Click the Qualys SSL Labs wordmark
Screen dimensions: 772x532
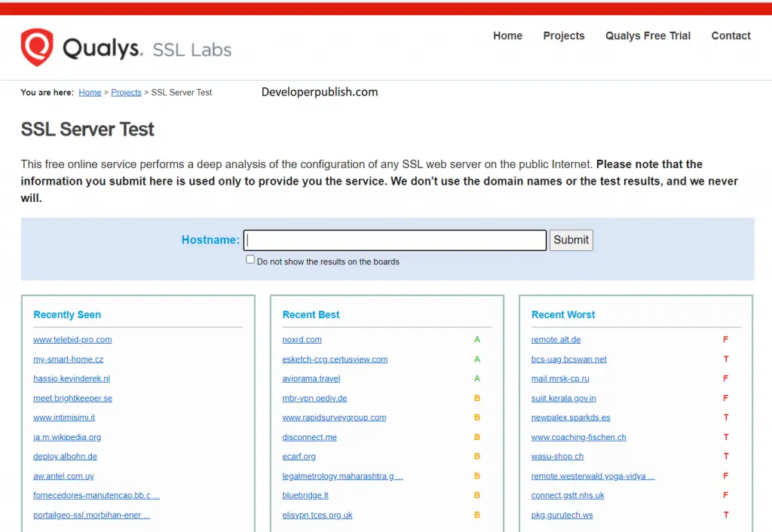pos(147,49)
